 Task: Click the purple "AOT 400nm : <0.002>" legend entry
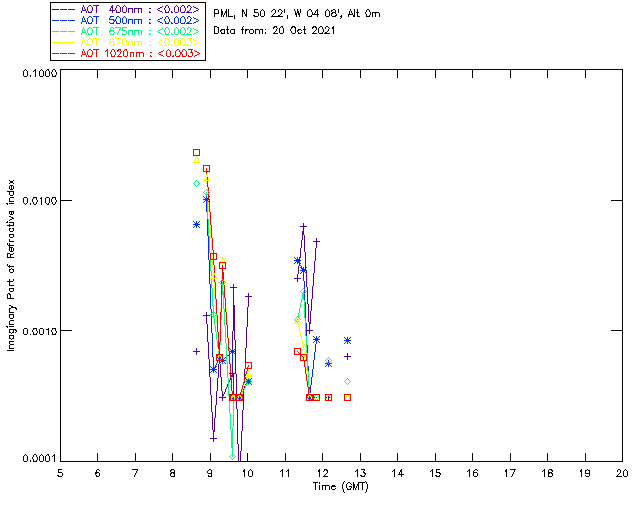pyautogui.click(x=126, y=9)
